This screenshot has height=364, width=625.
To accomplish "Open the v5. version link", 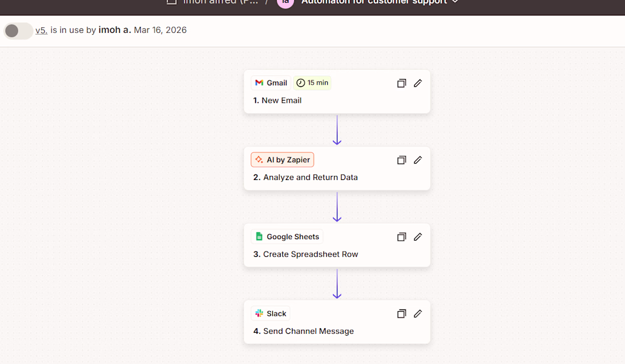I will coord(41,31).
